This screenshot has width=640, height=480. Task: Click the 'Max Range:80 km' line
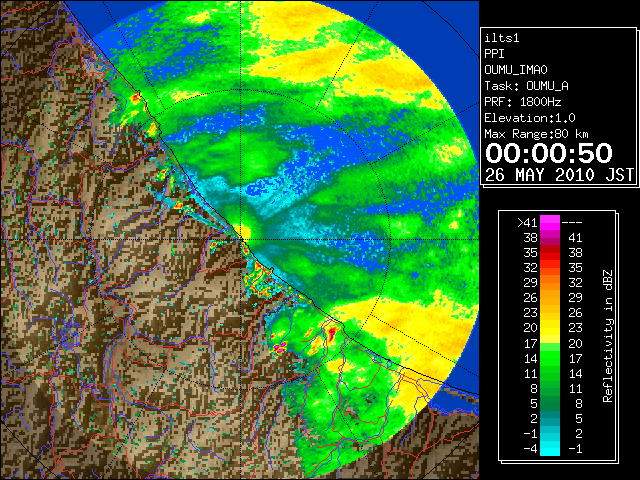[536, 134]
